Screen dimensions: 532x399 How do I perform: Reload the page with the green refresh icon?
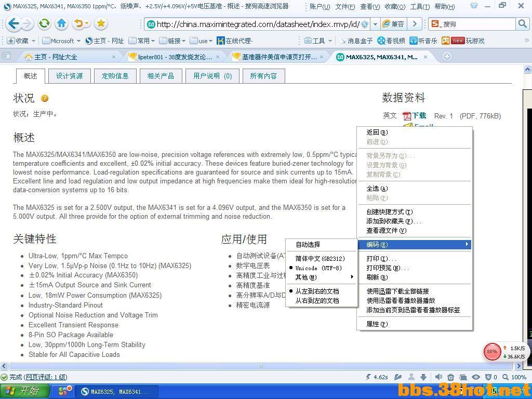pyautogui.click(x=44, y=23)
